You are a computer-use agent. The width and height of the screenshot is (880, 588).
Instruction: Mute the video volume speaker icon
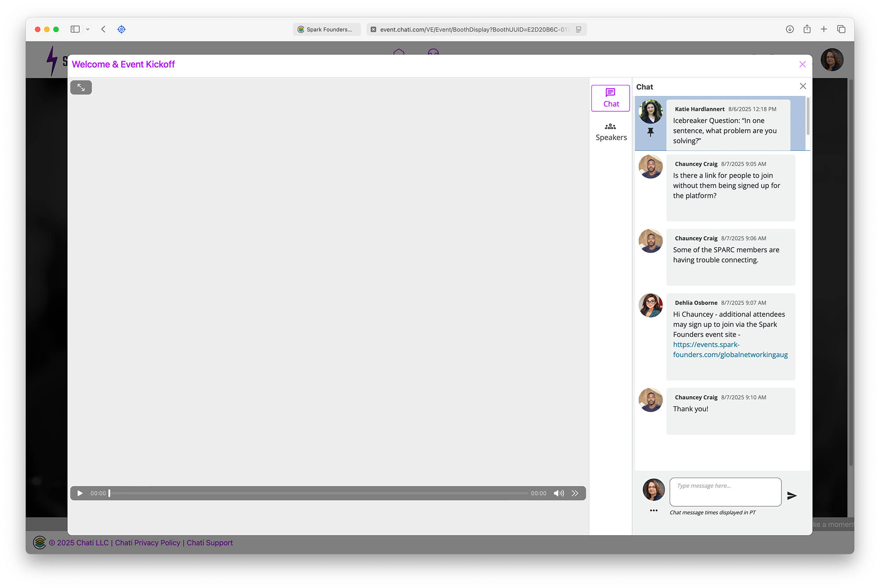coord(558,493)
